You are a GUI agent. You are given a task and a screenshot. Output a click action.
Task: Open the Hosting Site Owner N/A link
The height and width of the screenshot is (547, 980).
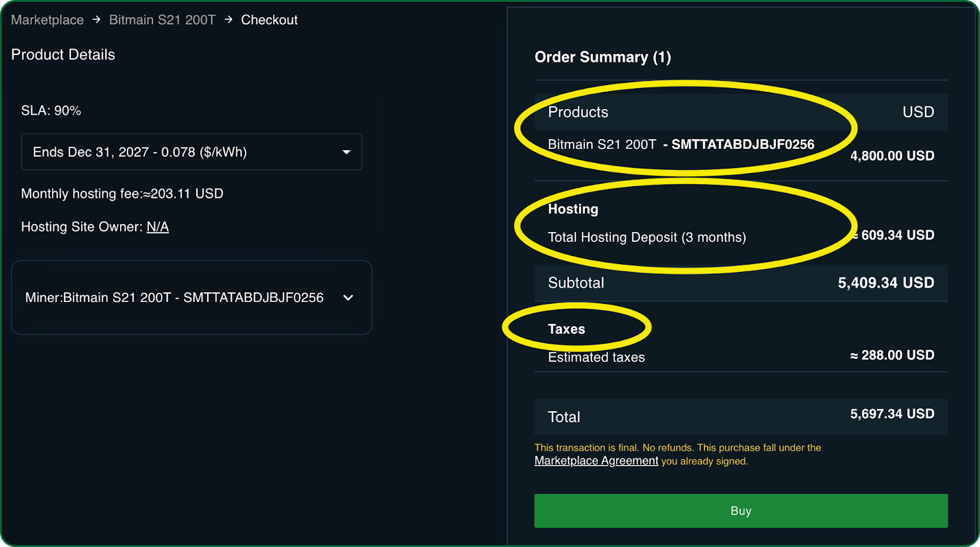157,227
